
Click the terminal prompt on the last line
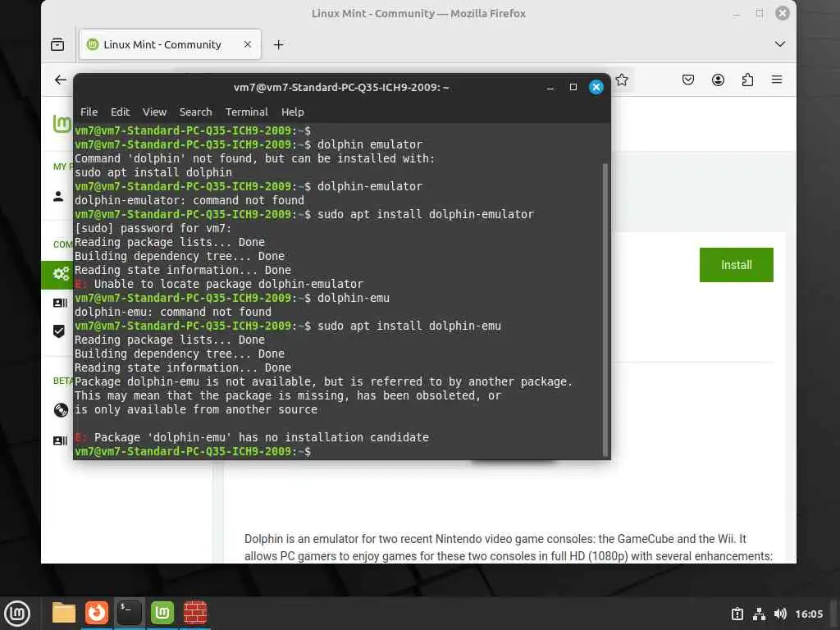pyautogui.click(x=193, y=452)
